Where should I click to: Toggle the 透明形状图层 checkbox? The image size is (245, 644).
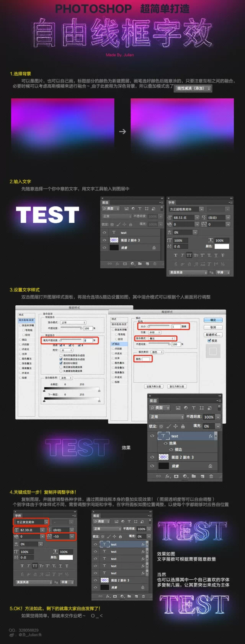[x=61, y=363]
